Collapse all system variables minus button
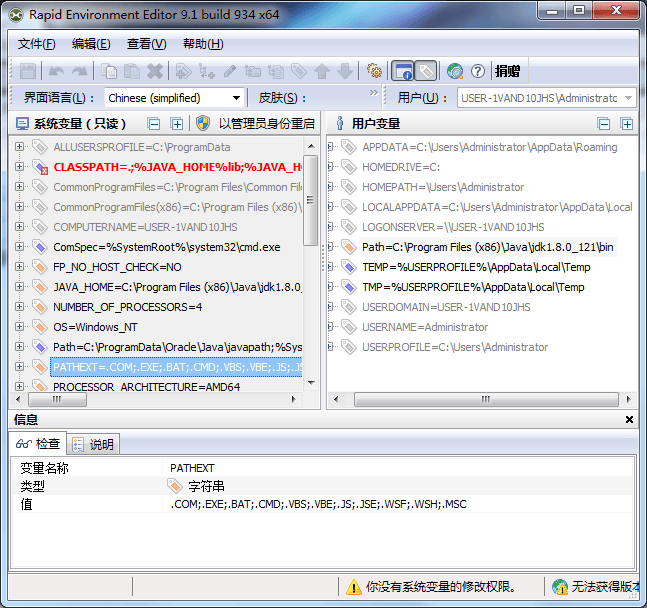 (154, 124)
